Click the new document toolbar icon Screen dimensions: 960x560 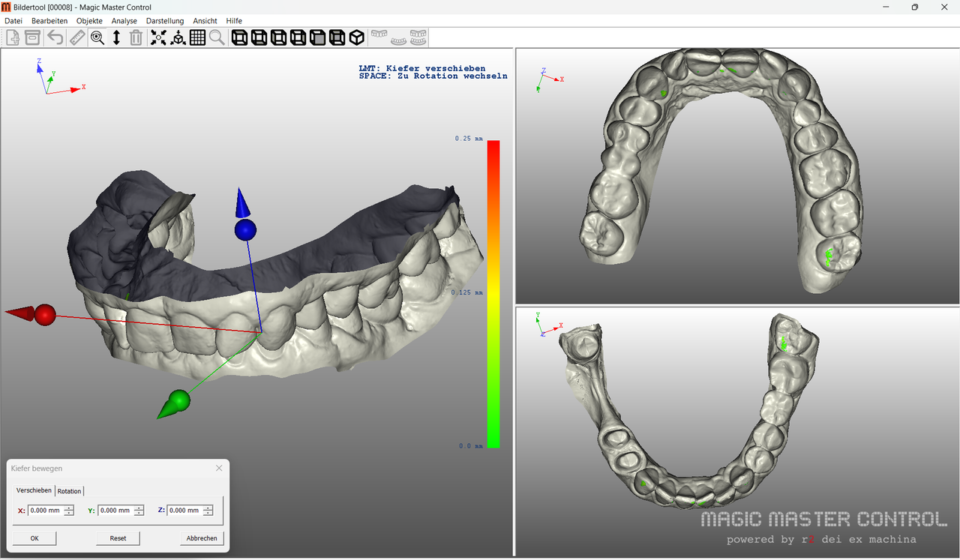pos(13,37)
